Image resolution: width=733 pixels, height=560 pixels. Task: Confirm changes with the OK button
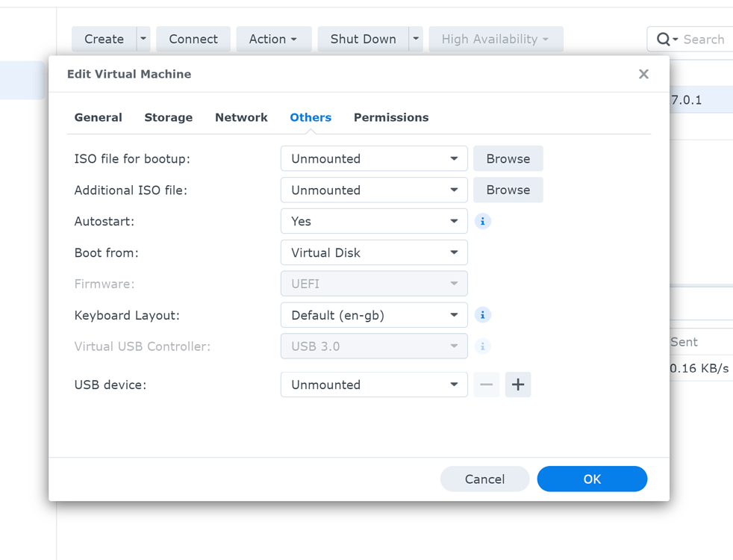(592, 479)
